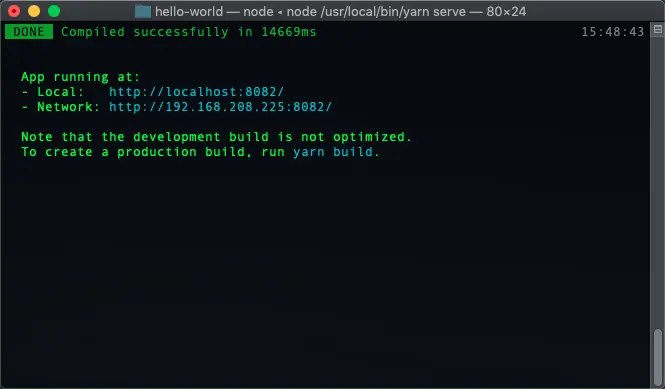Click the green fullscreen window button
This screenshot has width=665, height=389.
pyautogui.click(x=54, y=11)
